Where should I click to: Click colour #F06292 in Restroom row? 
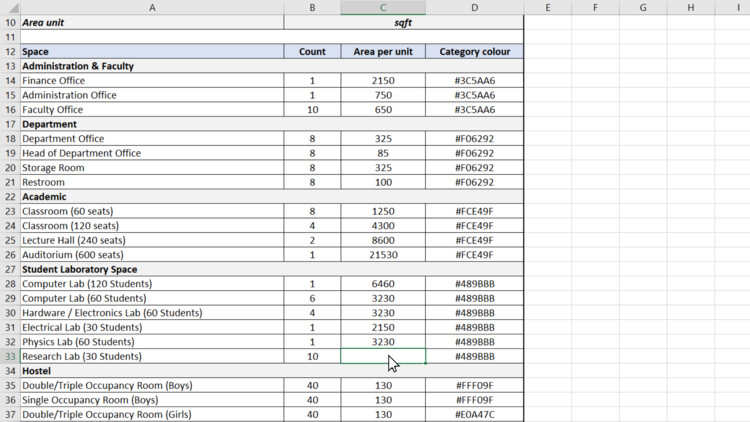[474, 182]
